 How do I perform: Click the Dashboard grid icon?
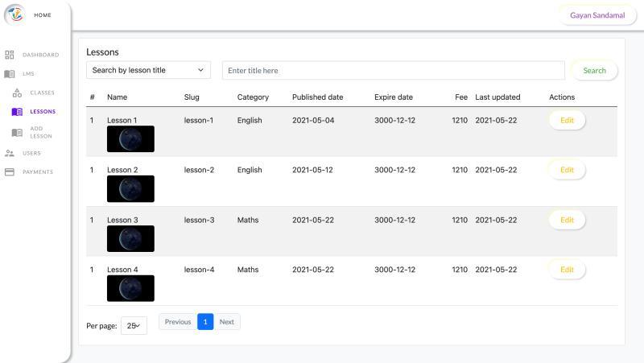click(10, 55)
